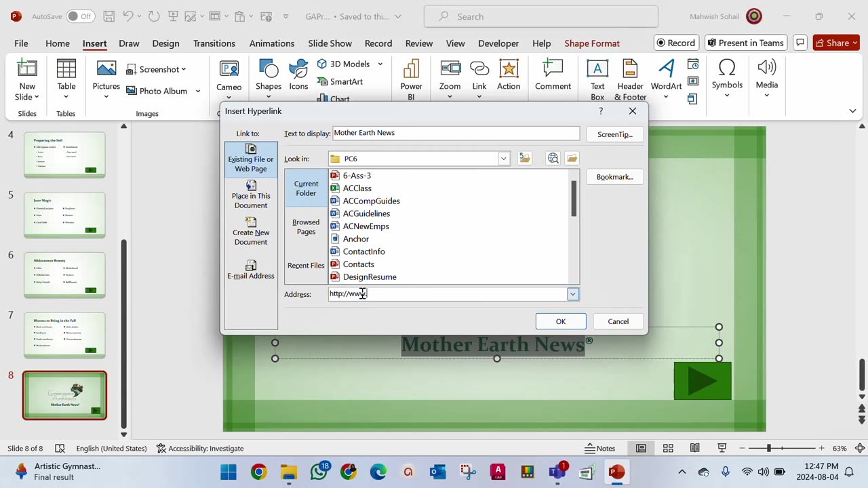This screenshot has width=868, height=488.
Task: Click the Browse the Web icon in dialog
Action: [553, 159]
